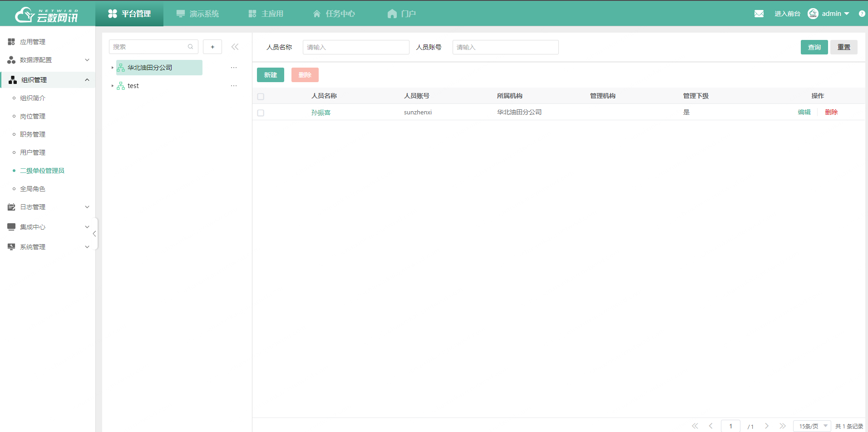The image size is (868, 432).
Task: Click the help question mark icon
Action: 862,14
